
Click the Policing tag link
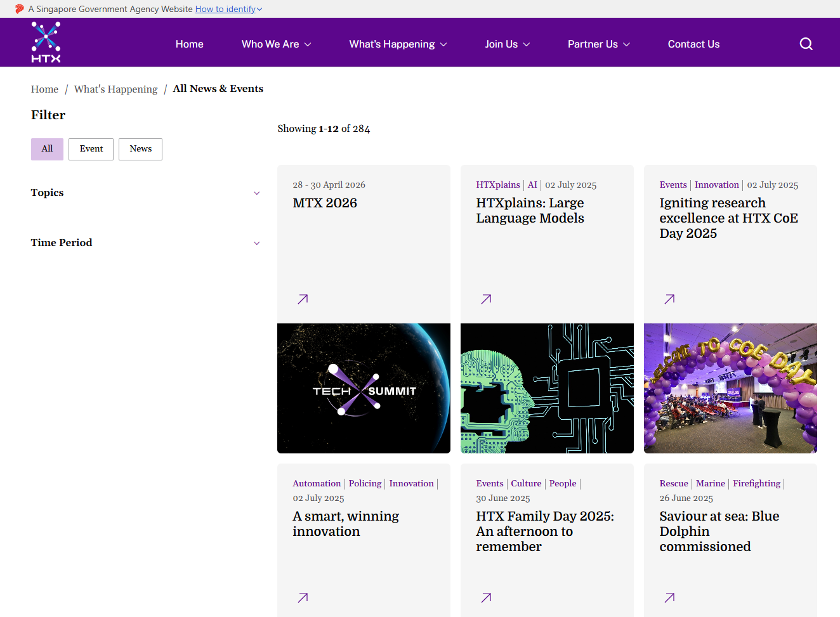click(365, 483)
